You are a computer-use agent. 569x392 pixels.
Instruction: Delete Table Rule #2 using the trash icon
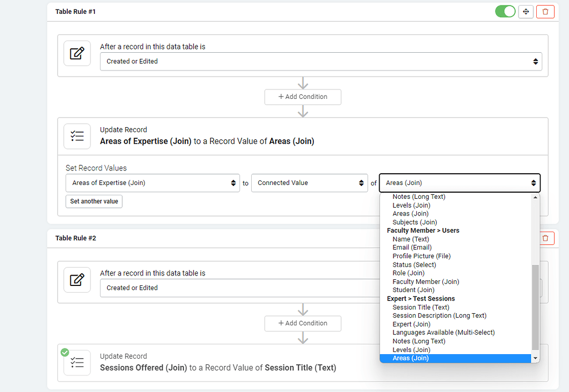point(545,238)
